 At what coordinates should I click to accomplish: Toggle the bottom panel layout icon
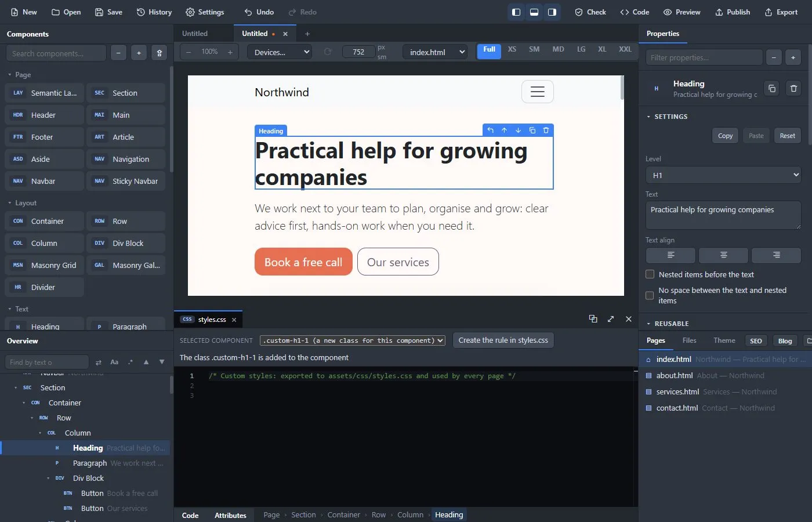coord(534,12)
